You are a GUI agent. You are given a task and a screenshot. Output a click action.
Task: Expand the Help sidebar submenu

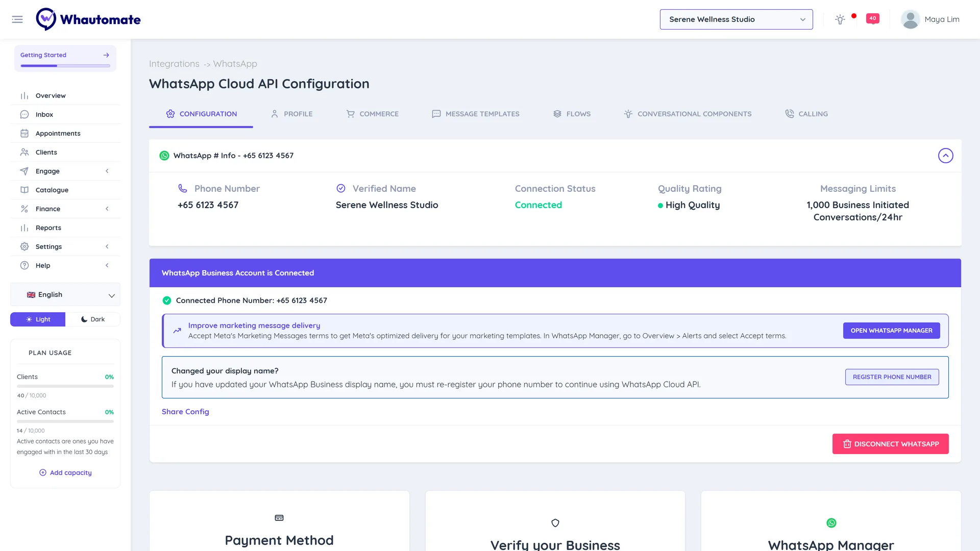tap(65, 265)
